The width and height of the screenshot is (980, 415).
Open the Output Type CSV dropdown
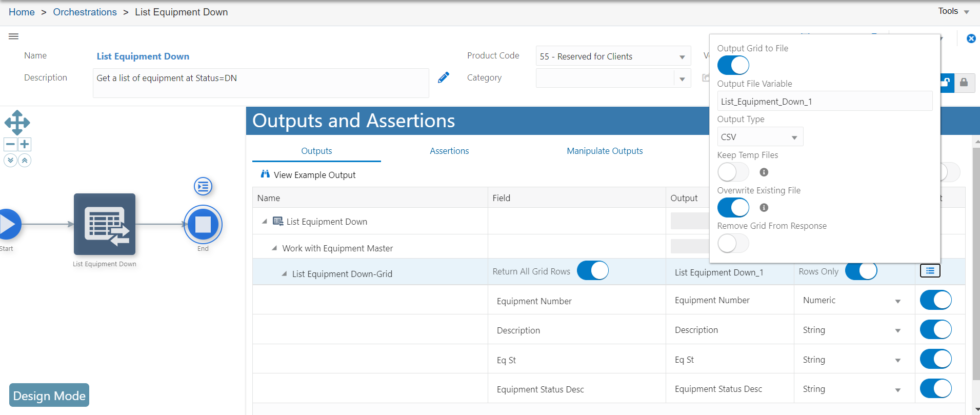point(759,137)
